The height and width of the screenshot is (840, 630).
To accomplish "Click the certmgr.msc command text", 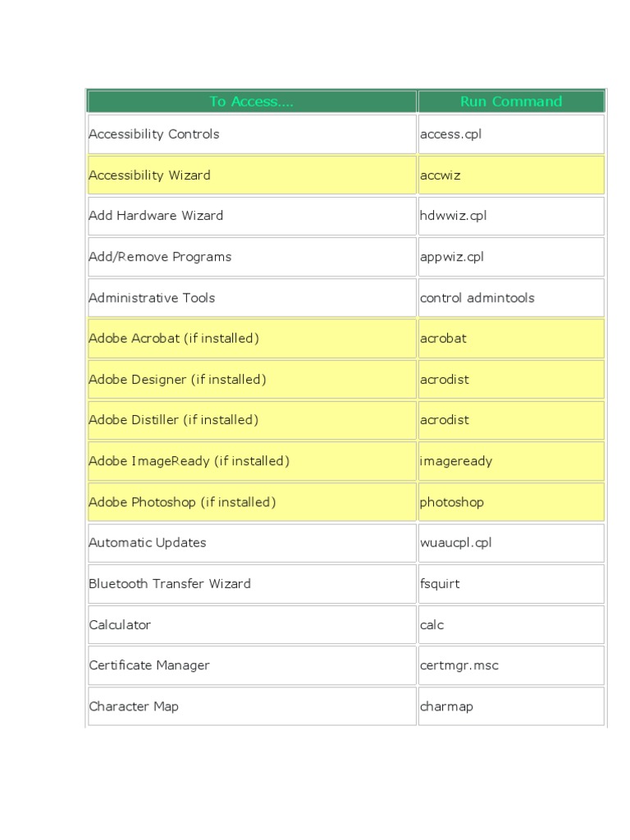I will (459, 665).
